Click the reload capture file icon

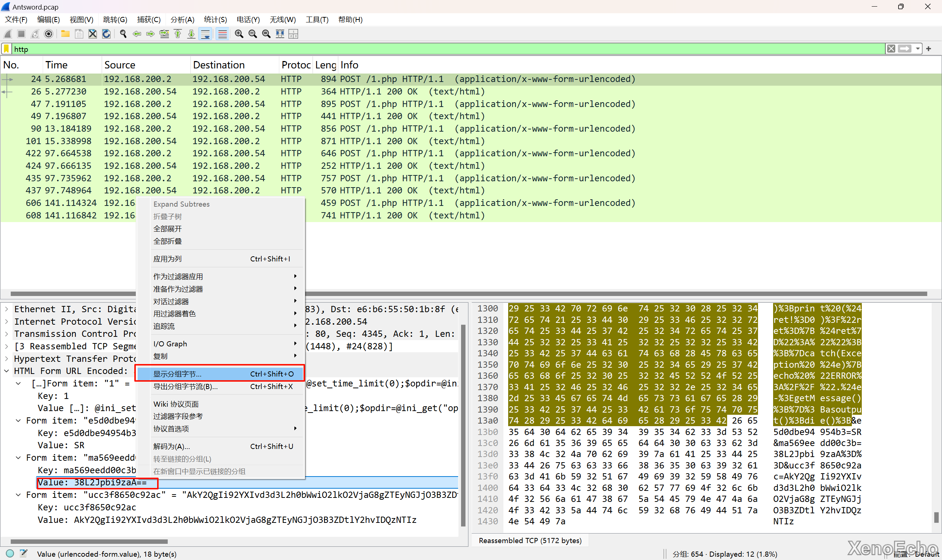(106, 34)
